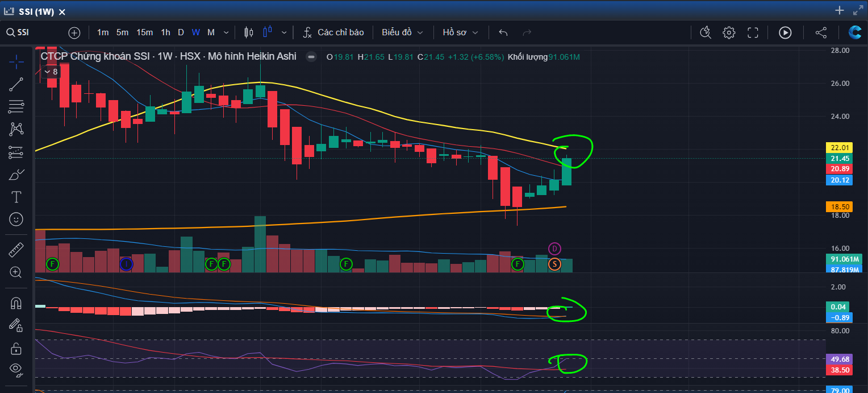868x393 pixels.
Task: Activate the zoom in tool
Action: point(16,272)
